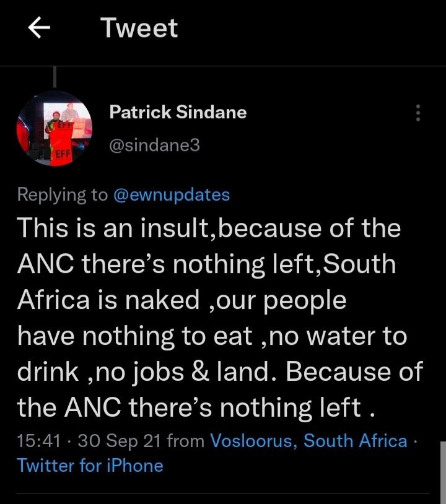Click the 15:41 timestamp

(x=38, y=440)
